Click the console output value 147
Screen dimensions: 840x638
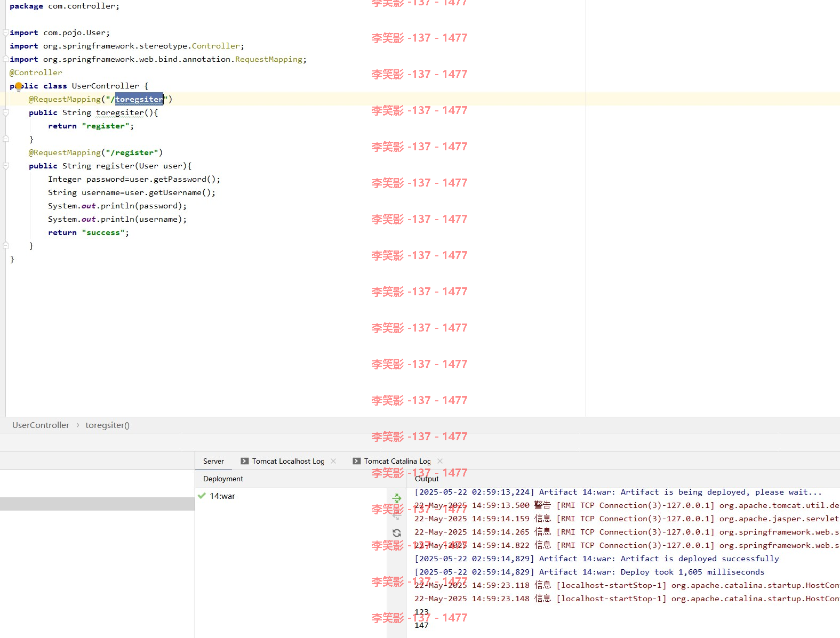tap(421, 625)
